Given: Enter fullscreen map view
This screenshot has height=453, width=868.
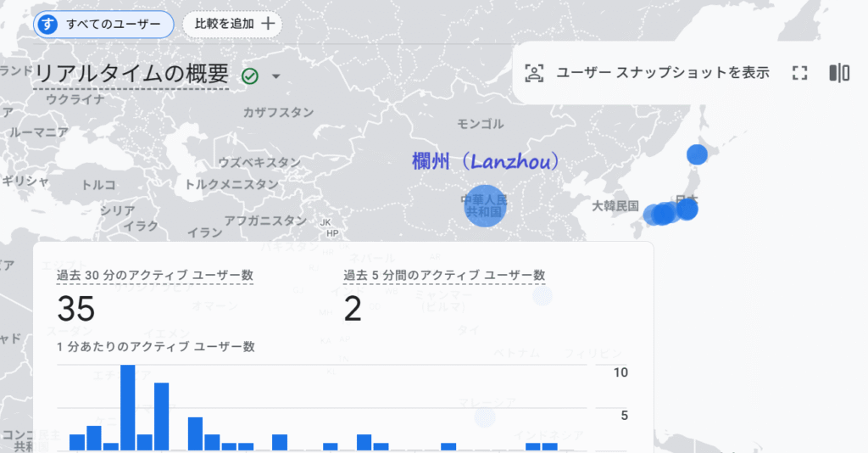Looking at the screenshot, I should pyautogui.click(x=799, y=73).
